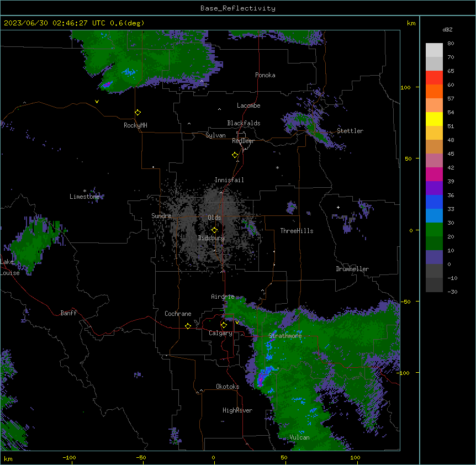
Task: Click the Didsbury town label
Action: (211, 238)
